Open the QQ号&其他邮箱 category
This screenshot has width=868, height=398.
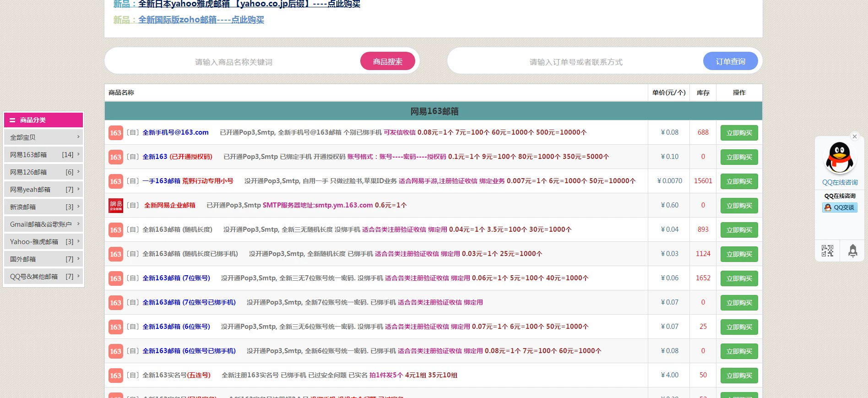pos(43,277)
